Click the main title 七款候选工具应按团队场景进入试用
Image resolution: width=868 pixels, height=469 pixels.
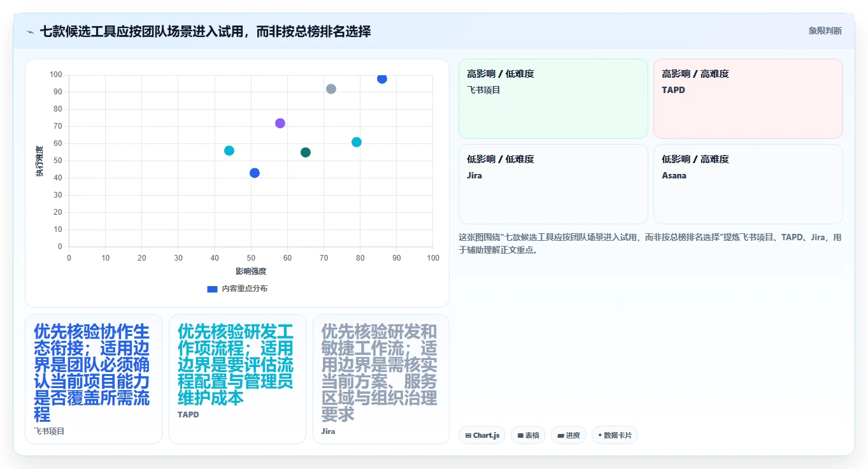(205, 31)
